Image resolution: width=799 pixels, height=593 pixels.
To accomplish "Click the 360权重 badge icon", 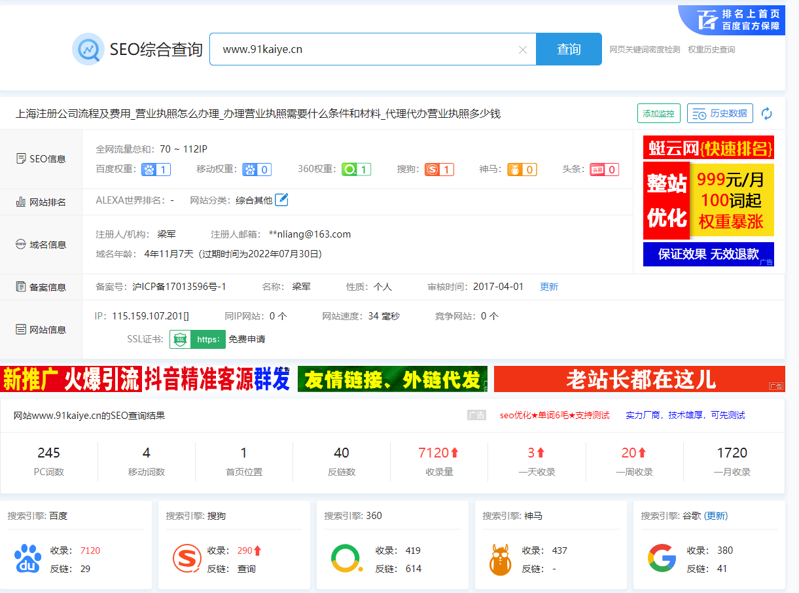I will [356, 170].
